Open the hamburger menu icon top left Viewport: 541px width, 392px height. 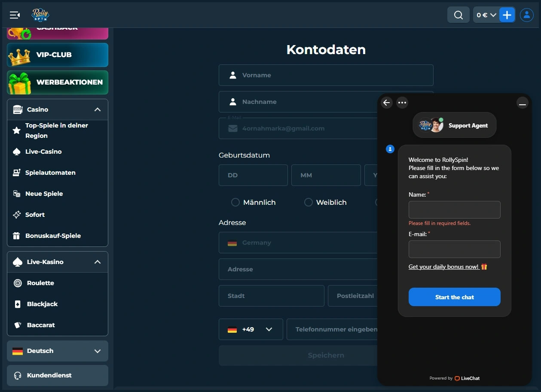14,15
